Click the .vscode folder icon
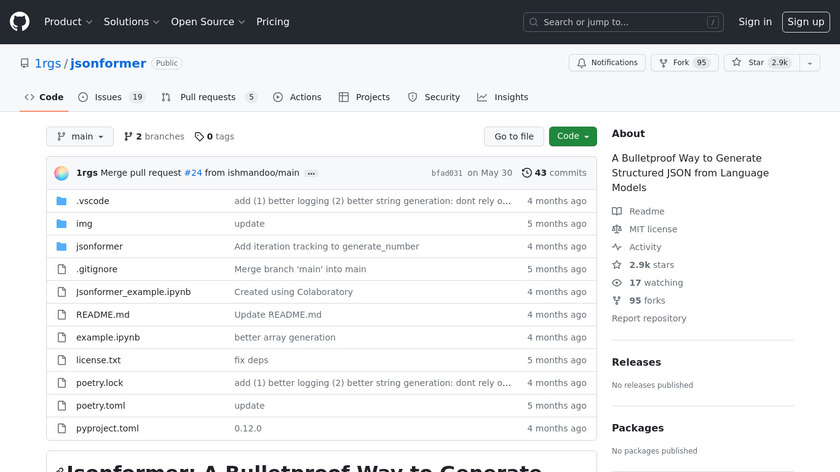The height and width of the screenshot is (472, 840). pos(62,201)
